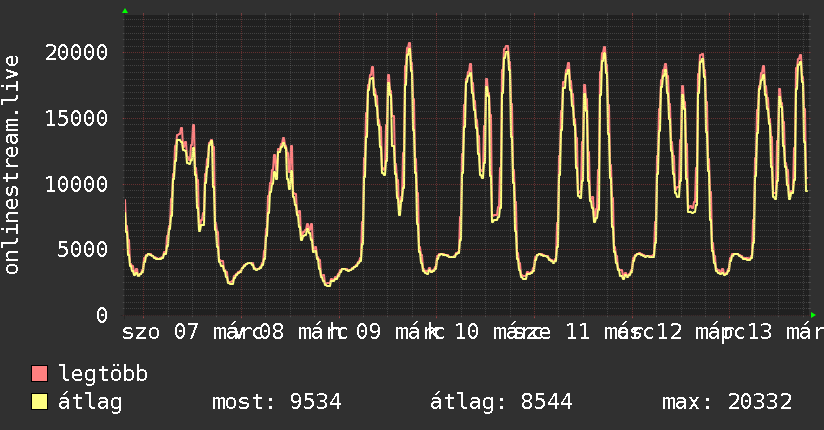824x430 pixels.
Task: Click the szo 07 date label
Action: tap(161, 332)
